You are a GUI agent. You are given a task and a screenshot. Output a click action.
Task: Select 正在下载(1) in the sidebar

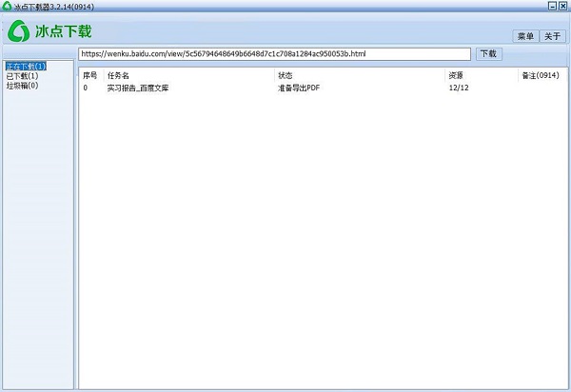pyautogui.click(x=26, y=67)
